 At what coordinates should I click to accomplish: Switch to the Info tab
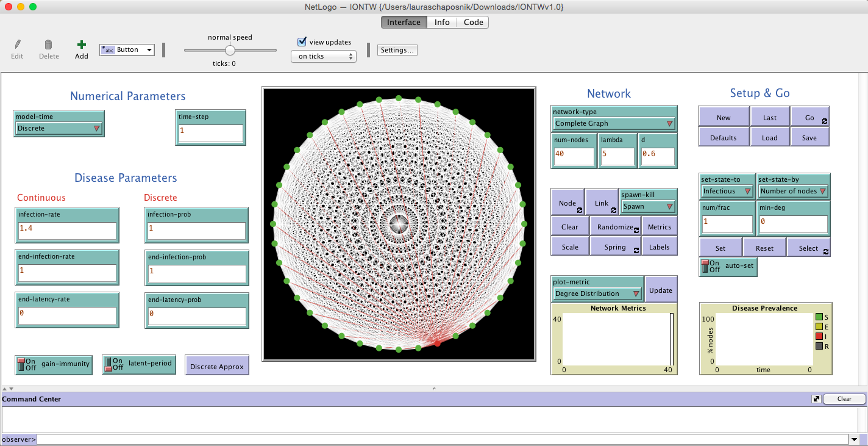click(442, 23)
